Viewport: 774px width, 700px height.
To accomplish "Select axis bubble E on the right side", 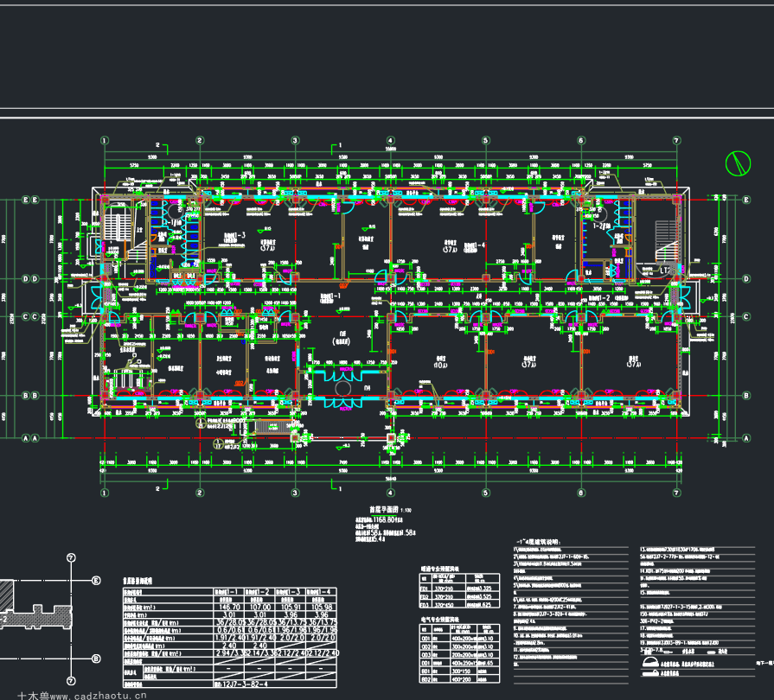I will click(x=746, y=200).
